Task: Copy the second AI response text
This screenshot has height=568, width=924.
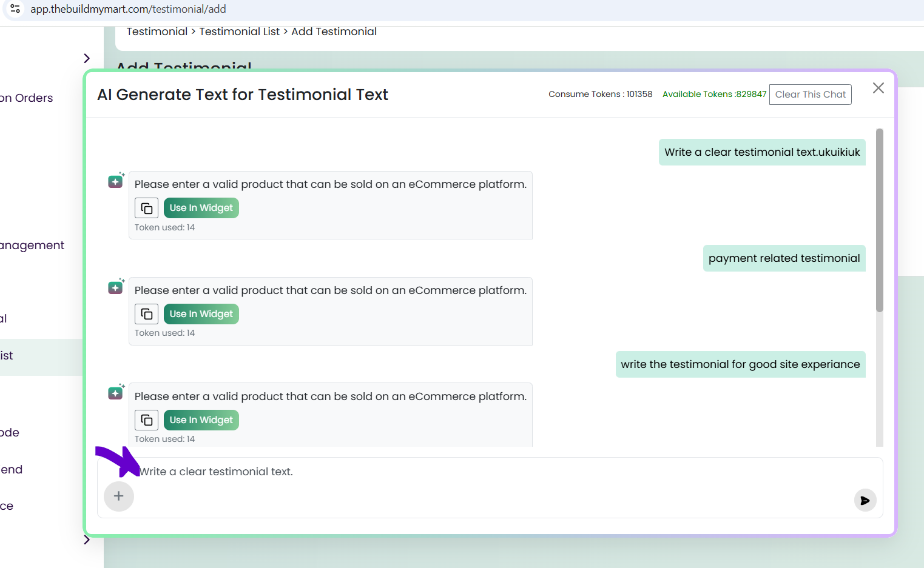Action: coord(146,314)
